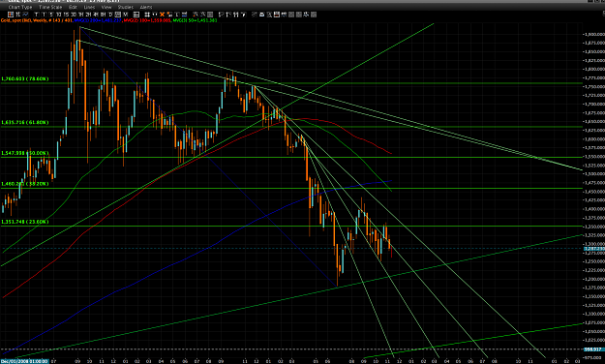Open the Lines menu
This screenshot has height=364, width=605.
point(89,8)
